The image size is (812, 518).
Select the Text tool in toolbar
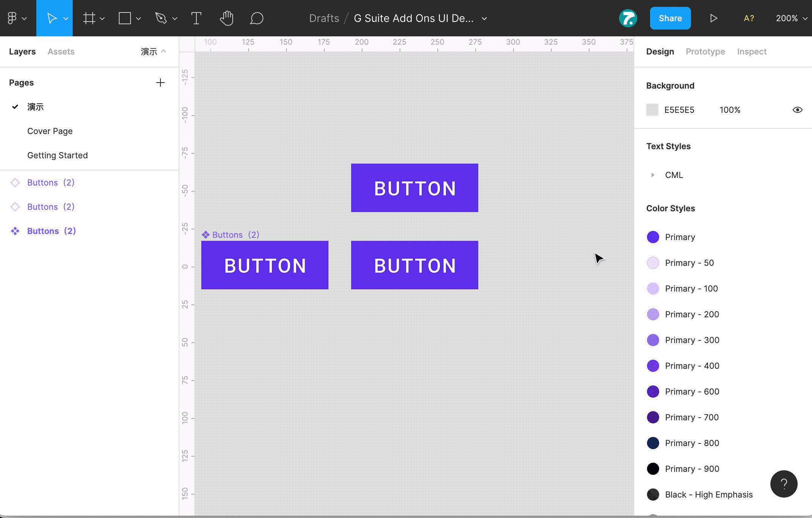point(196,18)
